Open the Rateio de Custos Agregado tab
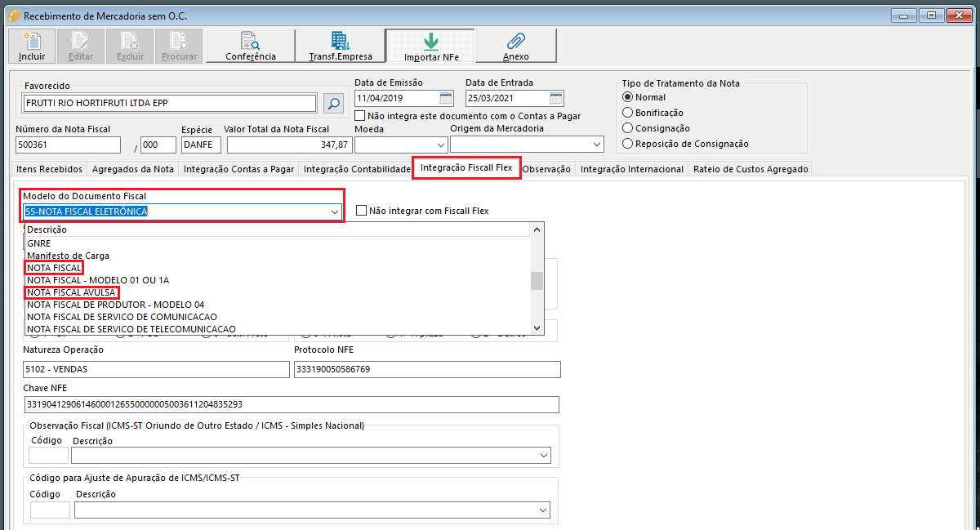Viewport: 980px width, 530px height. coord(751,169)
